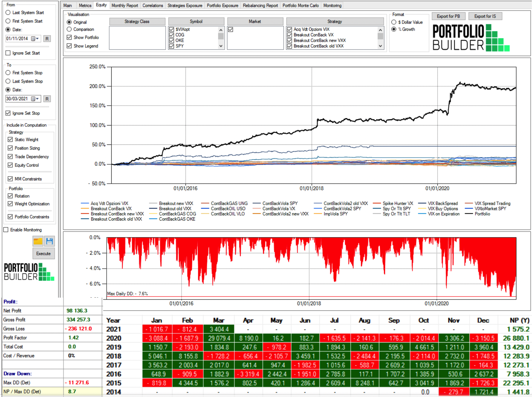The image size is (532, 397).
Task: Open the To date calendar picker
Action: click(x=35, y=99)
